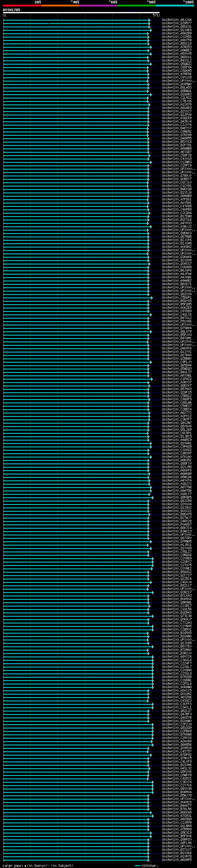Open hit UniRef100_A5V0V5
Image resolution: width=197 pixels, height=868 pixels.
[x=176, y=54]
